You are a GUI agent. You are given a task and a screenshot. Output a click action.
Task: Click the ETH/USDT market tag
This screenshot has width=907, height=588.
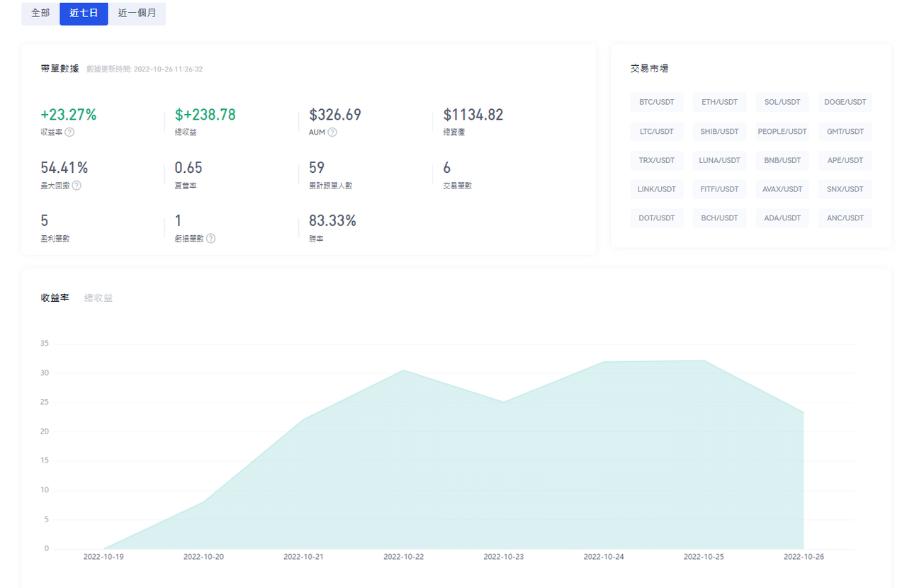[719, 102]
